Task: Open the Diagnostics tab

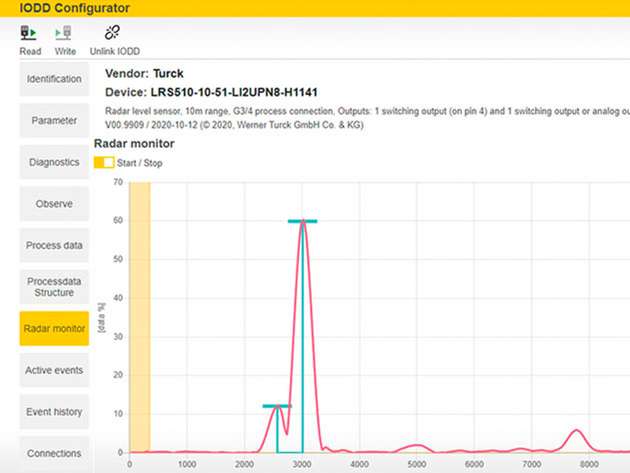Action: (x=54, y=162)
